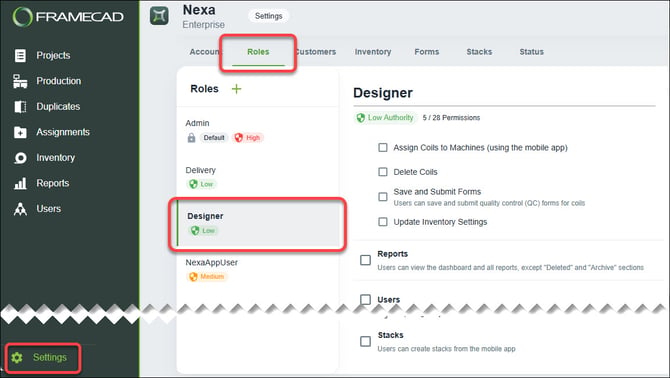
Task: Click the Nexa Enterprise title
Action: coord(203,16)
